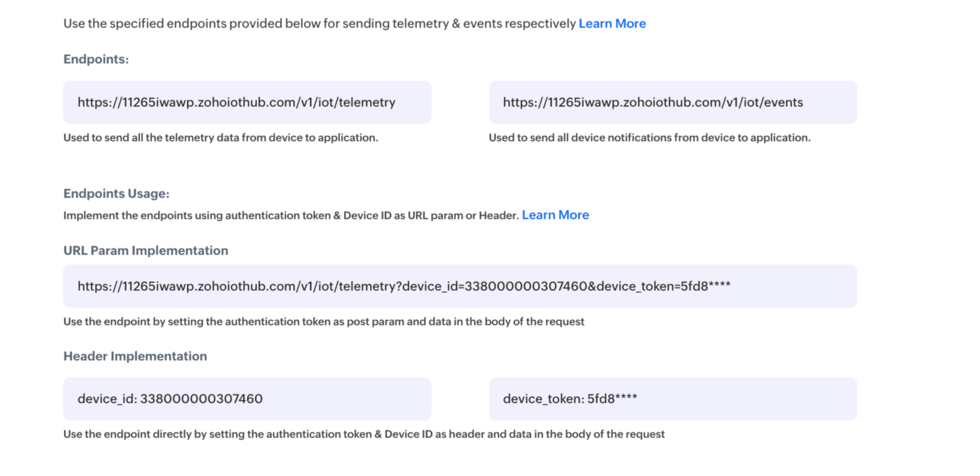Click the 'Use the specified endpoints' intro text
980x476 pixels.
(319, 24)
